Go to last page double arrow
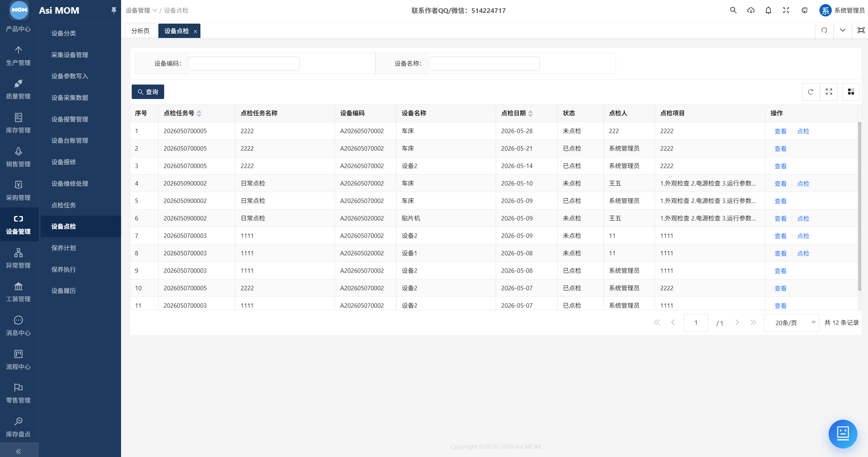The image size is (868, 457). [753, 322]
